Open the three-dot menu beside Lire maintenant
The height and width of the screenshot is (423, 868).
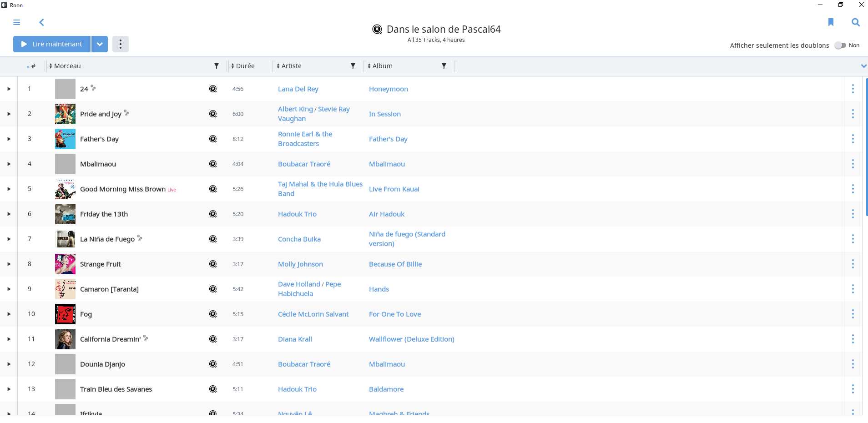(121, 44)
